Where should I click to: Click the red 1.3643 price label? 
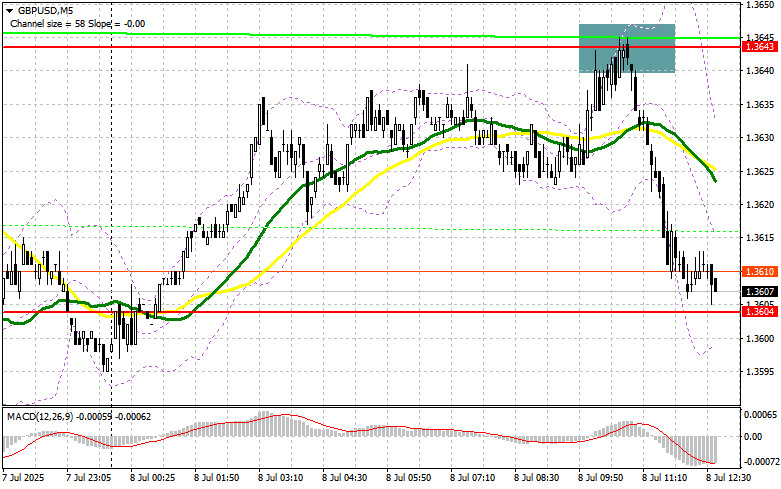(760, 46)
